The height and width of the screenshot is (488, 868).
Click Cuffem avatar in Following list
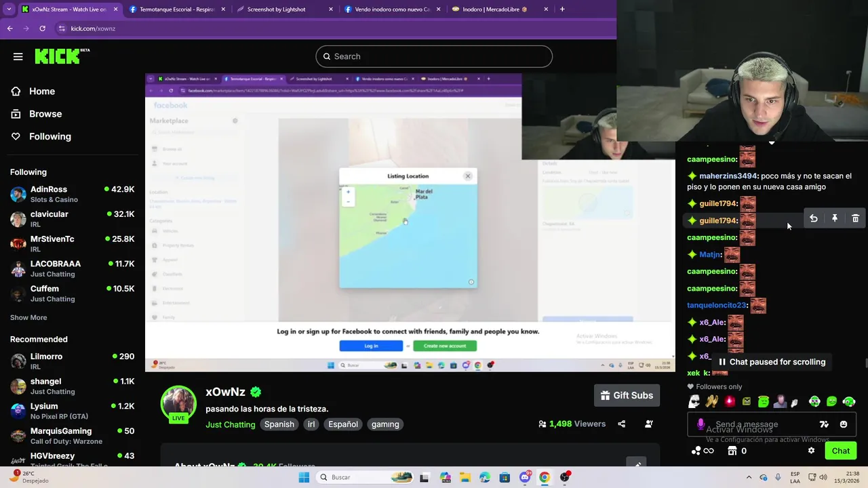[18, 293]
